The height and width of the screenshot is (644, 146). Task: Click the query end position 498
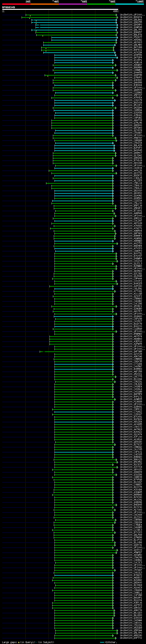115,11
